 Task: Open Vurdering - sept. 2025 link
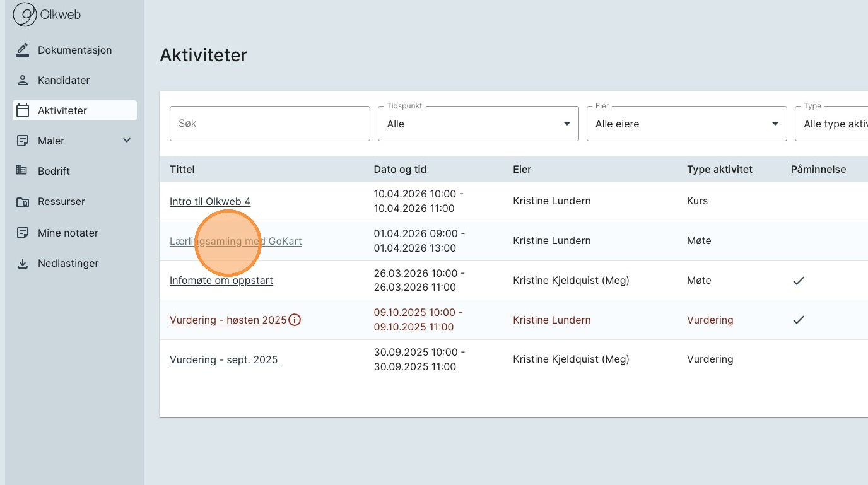tap(223, 359)
